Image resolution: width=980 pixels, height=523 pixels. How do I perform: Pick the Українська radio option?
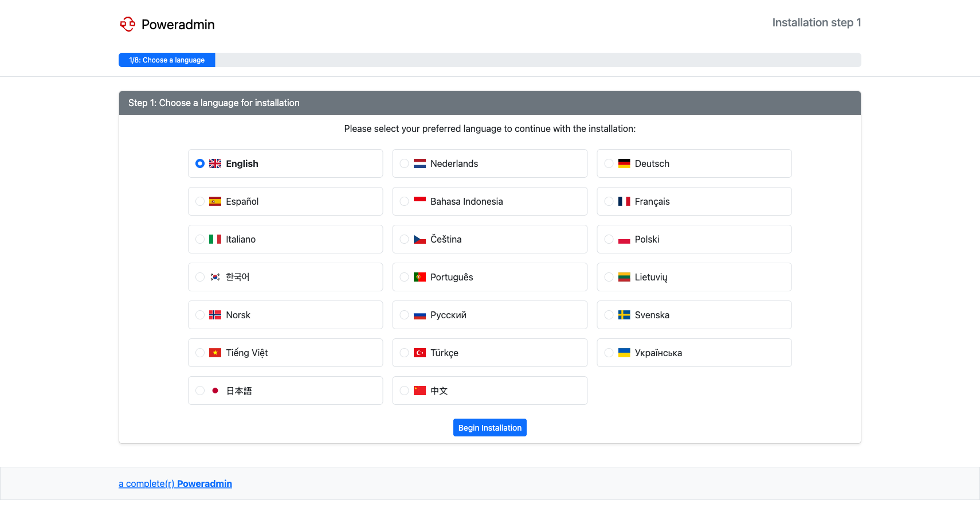pyautogui.click(x=609, y=353)
